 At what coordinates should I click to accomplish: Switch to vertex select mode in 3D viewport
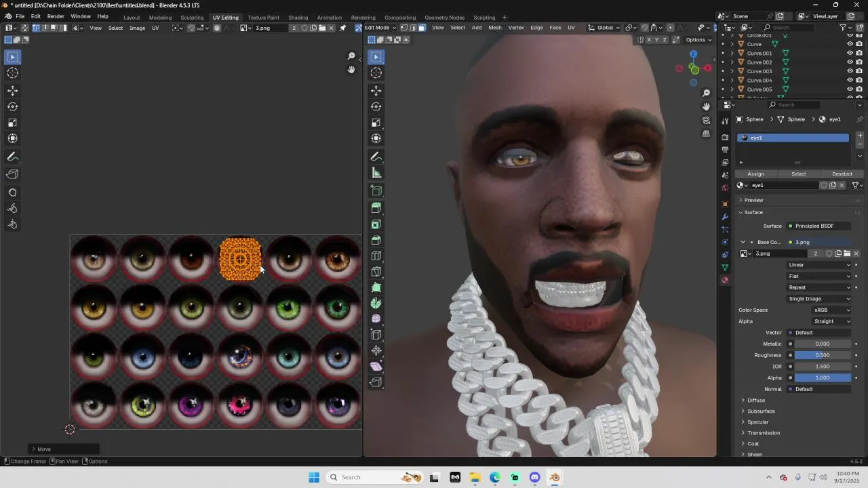(x=404, y=28)
